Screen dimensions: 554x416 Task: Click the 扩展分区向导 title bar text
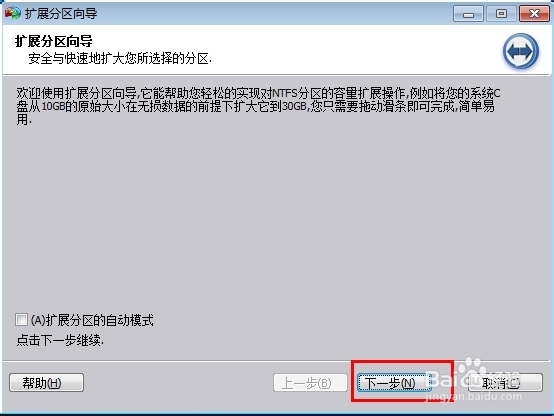(x=61, y=14)
